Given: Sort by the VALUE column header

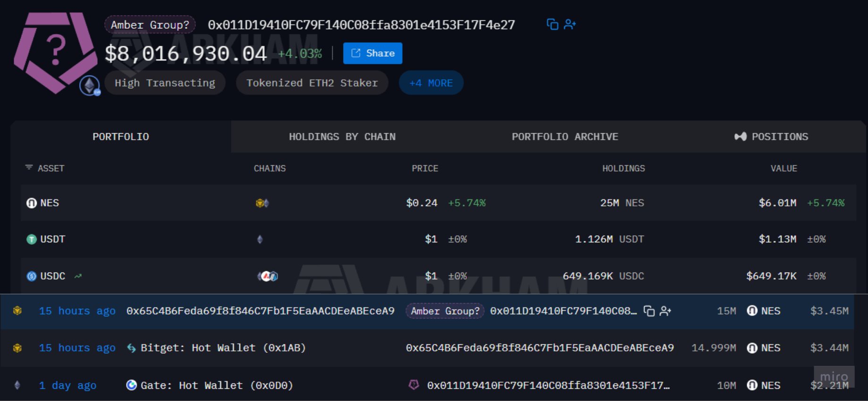Looking at the screenshot, I should click(784, 168).
